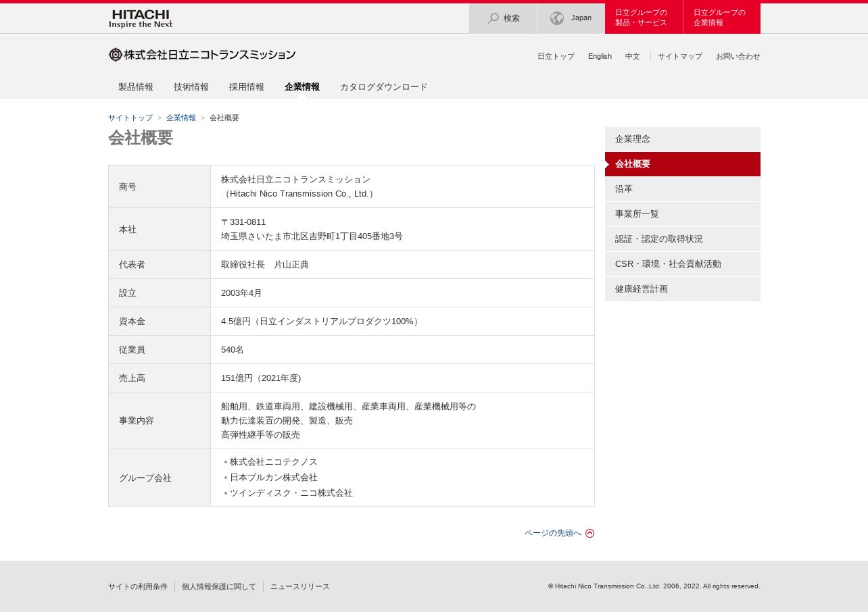Open the お問い合わせ contact page
The image size is (868, 612).
click(738, 57)
